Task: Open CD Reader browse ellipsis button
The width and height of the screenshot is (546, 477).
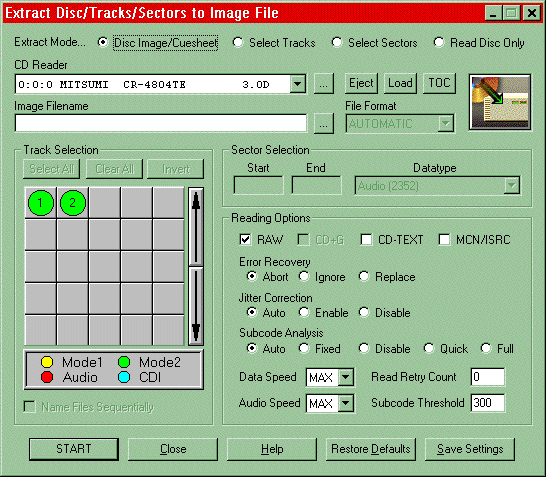Action: click(x=323, y=84)
